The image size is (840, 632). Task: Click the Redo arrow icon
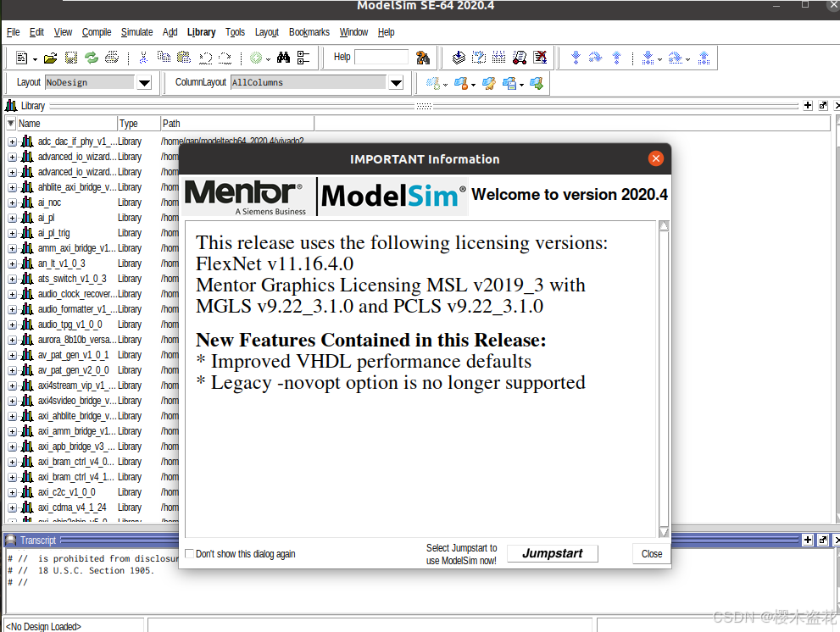tap(225, 58)
